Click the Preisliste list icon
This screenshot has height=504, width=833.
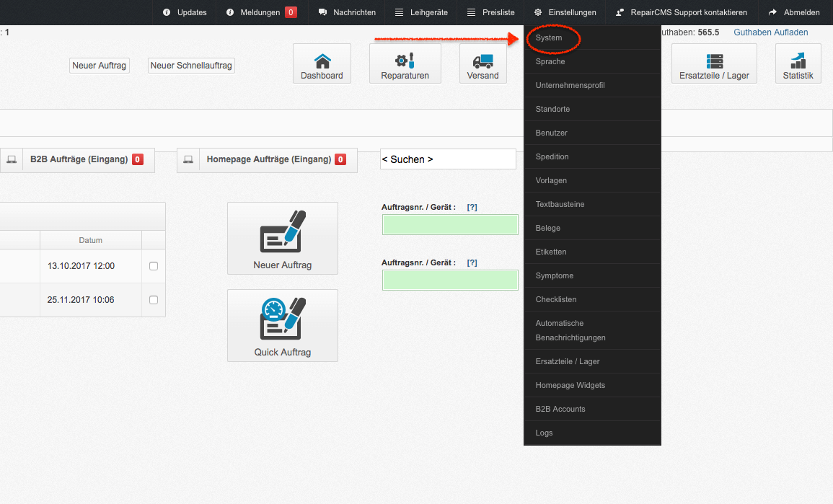[x=471, y=12]
